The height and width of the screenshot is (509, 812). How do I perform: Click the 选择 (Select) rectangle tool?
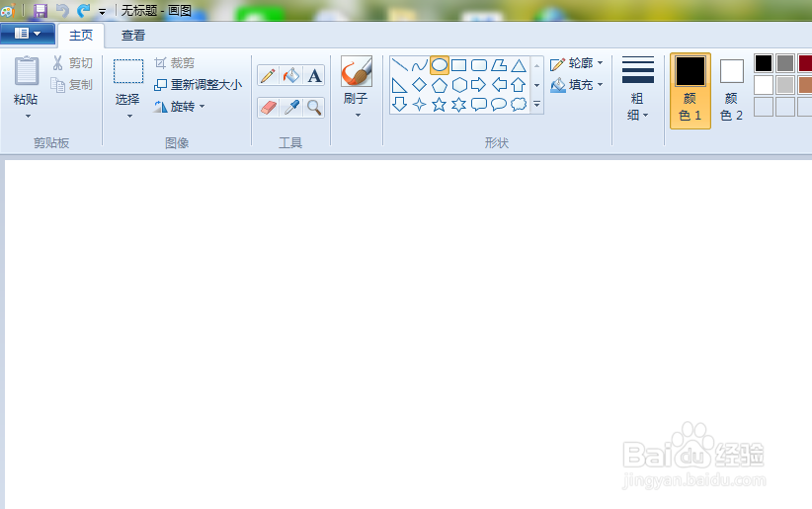pyautogui.click(x=128, y=71)
